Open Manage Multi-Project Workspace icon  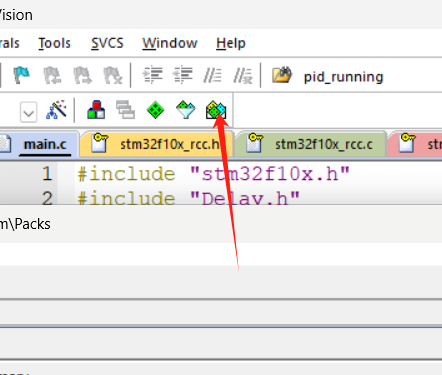125,110
